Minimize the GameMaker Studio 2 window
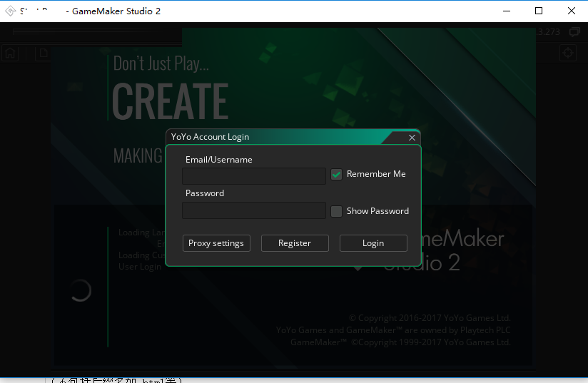The height and width of the screenshot is (383, 588). [x=507, y=11]
